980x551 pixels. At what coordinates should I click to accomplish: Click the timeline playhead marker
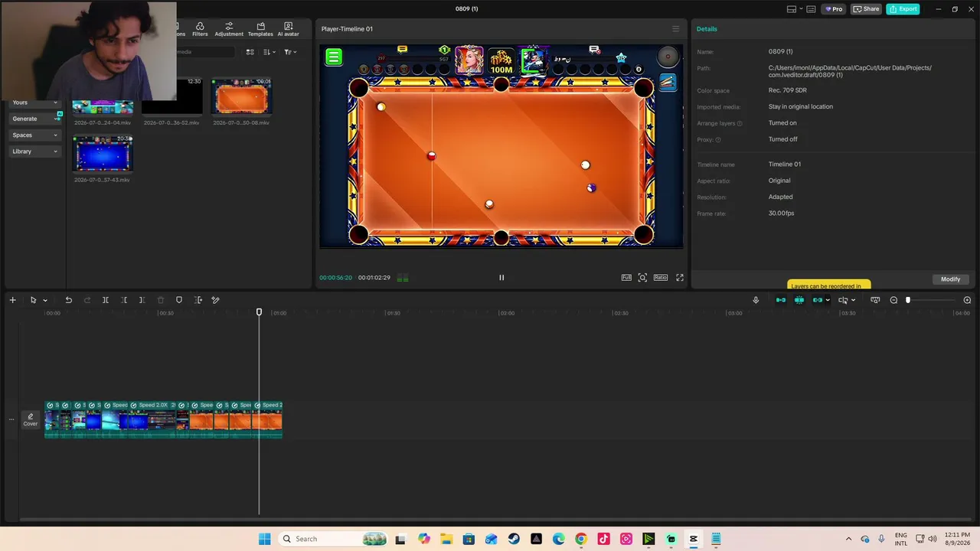click(x=259, y=311)
